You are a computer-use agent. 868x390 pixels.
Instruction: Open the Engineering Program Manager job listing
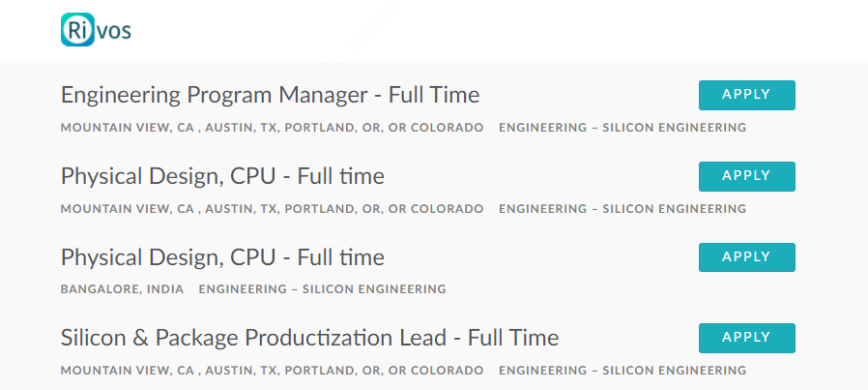click(270, 95)
